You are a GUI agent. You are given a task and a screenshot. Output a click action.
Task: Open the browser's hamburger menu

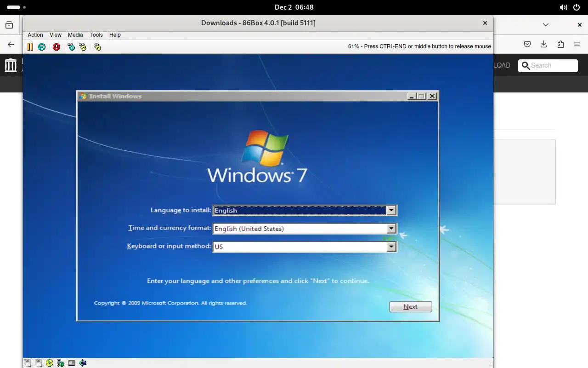[x=577, y=45]
